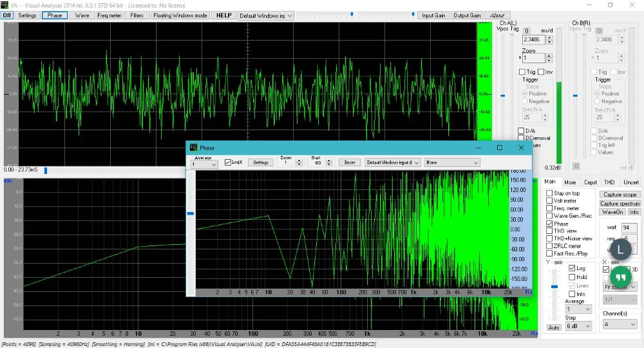Click the first gain slider in the toolbar
Image resolution: width=644 pixels, height=348 pixels.
(x=352, y=14)
